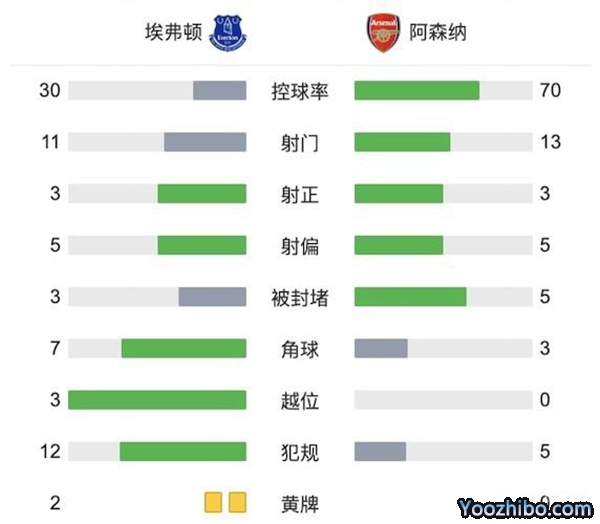This screenshot has height=524, width=600.
Task: Click Everton's gray possession bar
Action: [219, 91]
